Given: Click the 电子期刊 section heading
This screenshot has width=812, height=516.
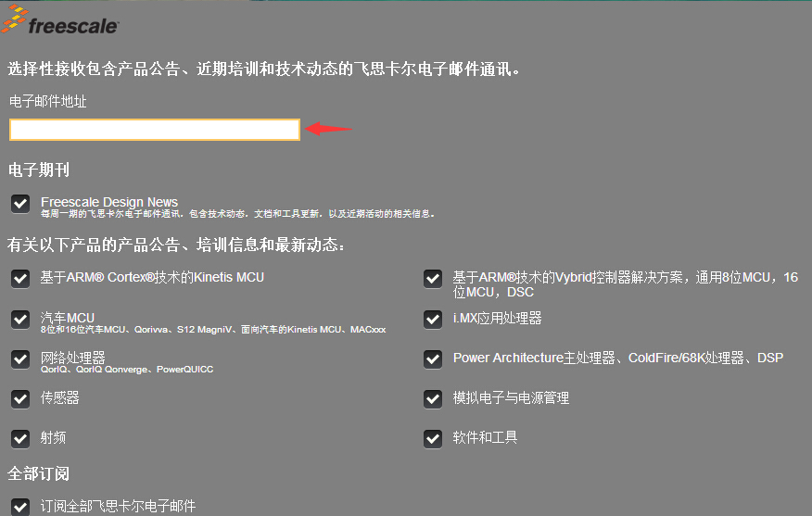Looking at the screenshot, I should pos(39,170).
